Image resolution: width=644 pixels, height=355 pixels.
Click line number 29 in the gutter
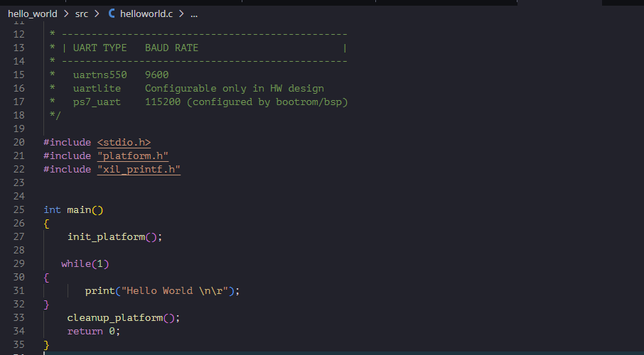(19, 263)
